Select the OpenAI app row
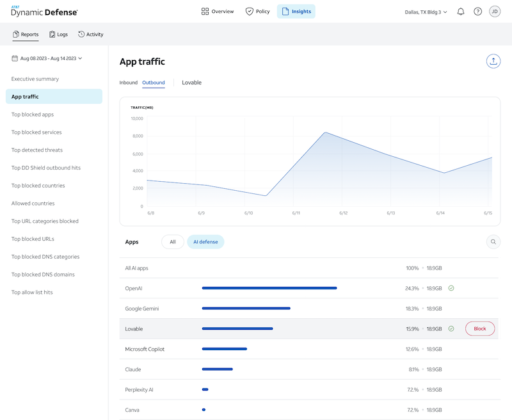This screenshot has width=512, height=420. pyautogui.click(x=309, y=288)
